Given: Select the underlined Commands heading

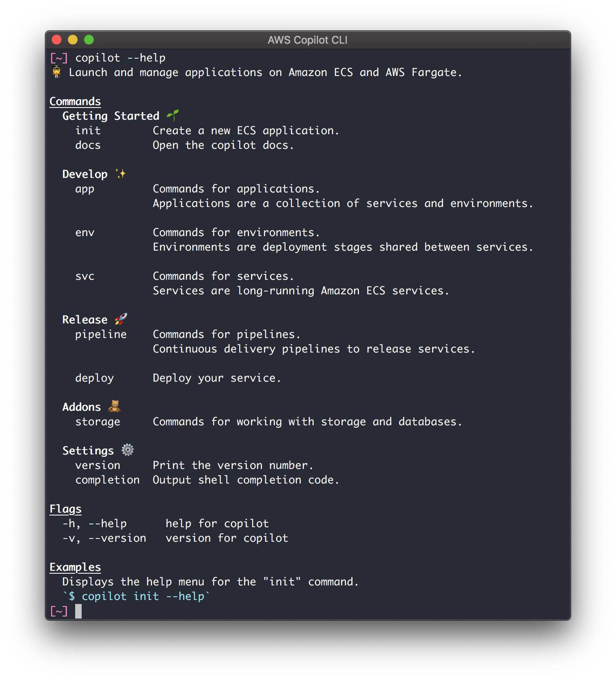Looking at the screenshot, I should pos(75,101).
